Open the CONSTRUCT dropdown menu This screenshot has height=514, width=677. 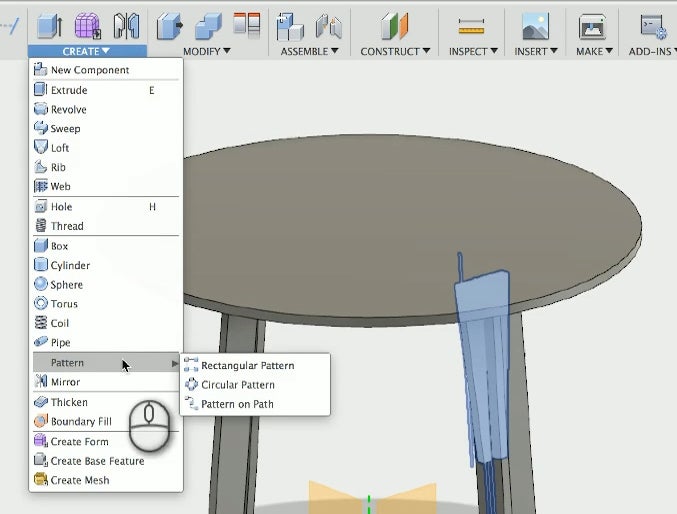[x=395, y=51]
